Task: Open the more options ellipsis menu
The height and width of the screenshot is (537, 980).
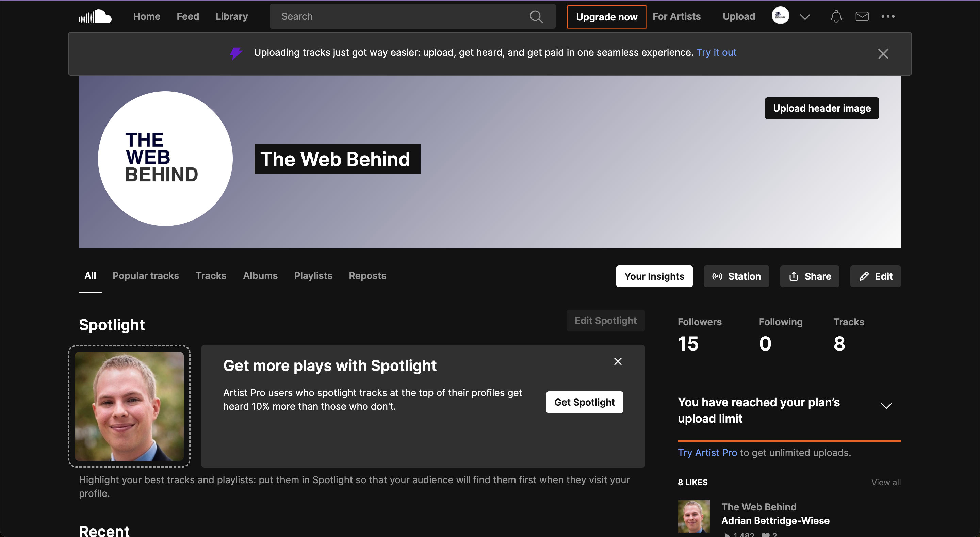Action: point(888,16)
